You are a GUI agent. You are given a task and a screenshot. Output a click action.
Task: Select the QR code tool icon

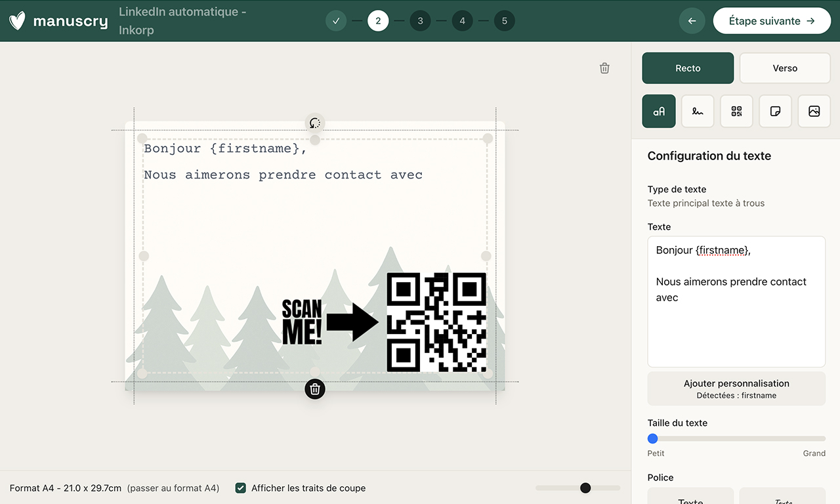pos(736,112)
